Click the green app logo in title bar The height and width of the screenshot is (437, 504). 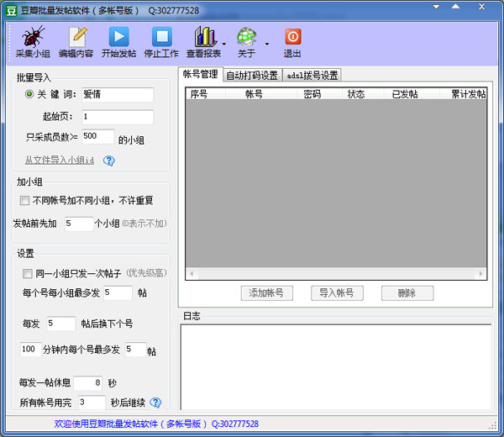coord(11,11)
